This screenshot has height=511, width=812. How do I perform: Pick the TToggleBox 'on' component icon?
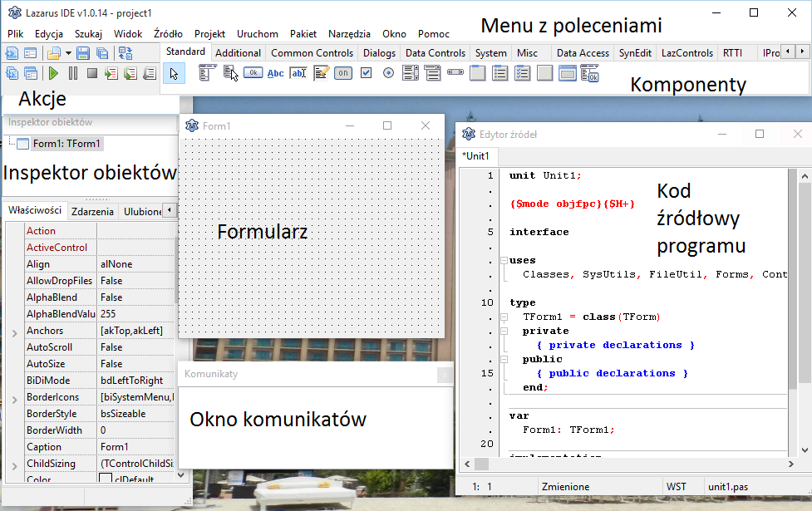coord(343,73)
